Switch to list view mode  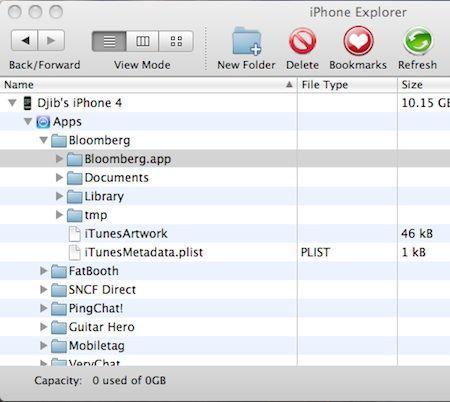pyautogui.click(x=109, y=41)
